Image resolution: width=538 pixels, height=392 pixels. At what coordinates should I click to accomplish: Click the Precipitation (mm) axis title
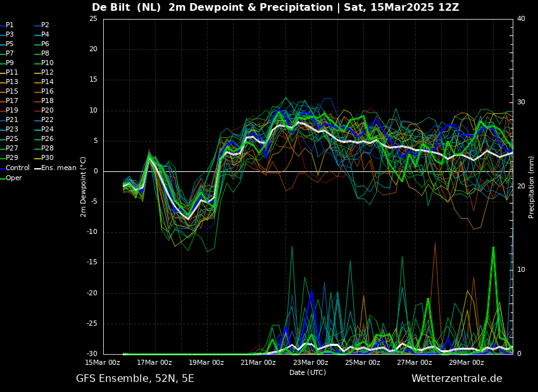(532, 187)
